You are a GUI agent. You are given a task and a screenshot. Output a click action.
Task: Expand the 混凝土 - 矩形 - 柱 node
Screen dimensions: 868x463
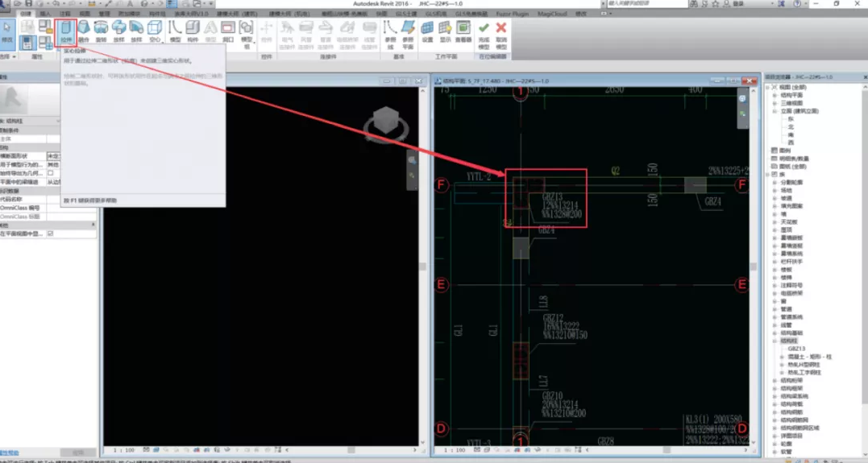(x=783, y=358)
